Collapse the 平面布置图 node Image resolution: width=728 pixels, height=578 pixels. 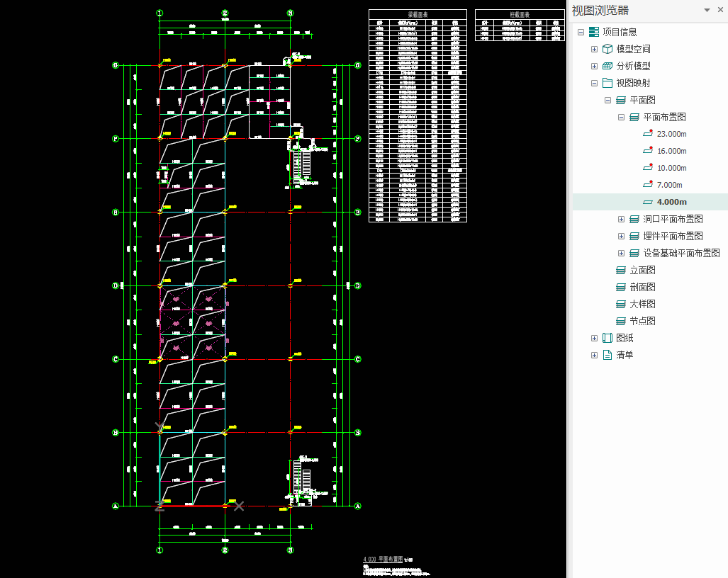[621, 117]
